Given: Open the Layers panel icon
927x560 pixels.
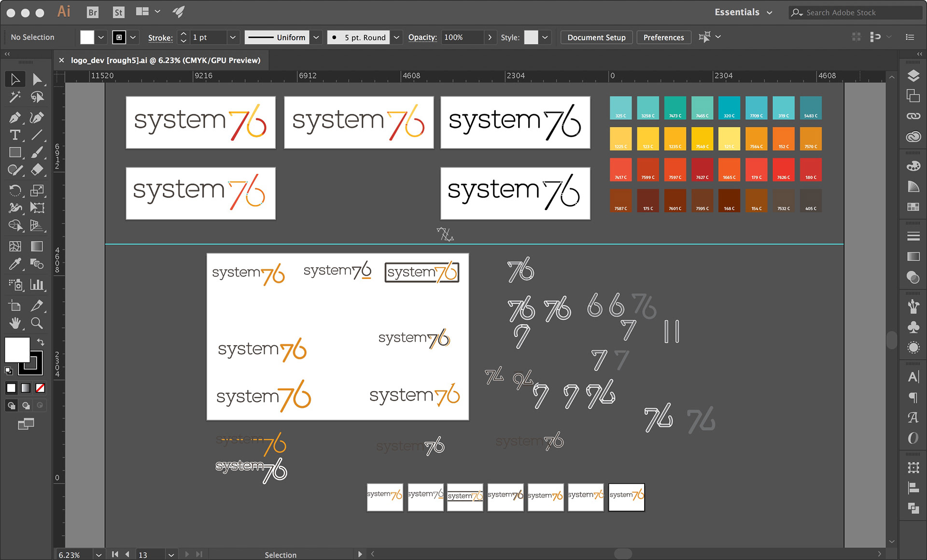Looking at the screenshot, I should pyautogui.click(x=913, y=76).
